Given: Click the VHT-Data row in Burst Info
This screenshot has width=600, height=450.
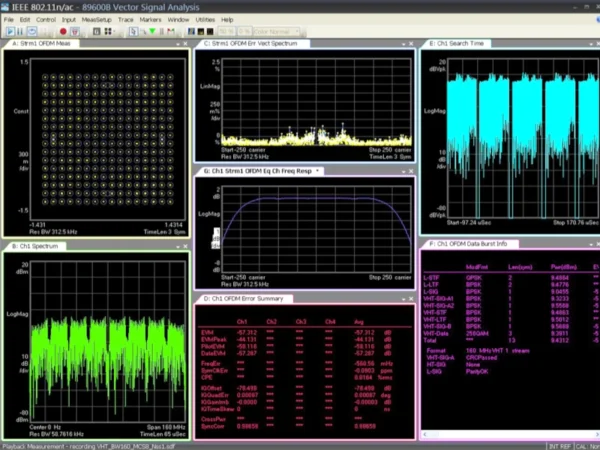Looking at the screenshot, I should 511,333.
